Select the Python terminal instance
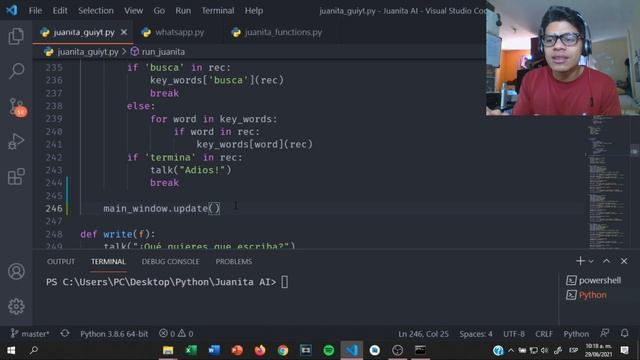This screenshot has height=360, width=640. 587,295
